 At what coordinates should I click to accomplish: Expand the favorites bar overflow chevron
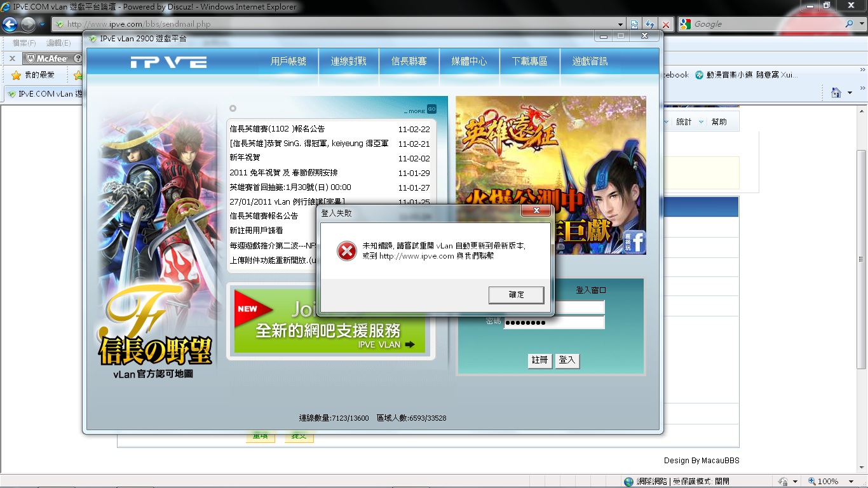click(x=862, y=69)
